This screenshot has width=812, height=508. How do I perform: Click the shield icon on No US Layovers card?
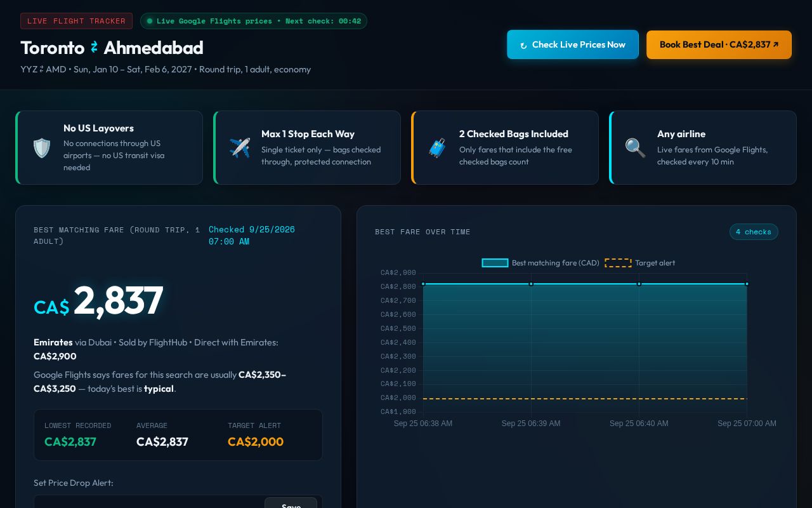tap(42, 148)
